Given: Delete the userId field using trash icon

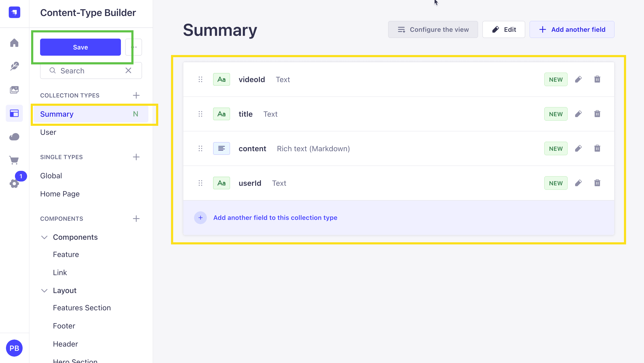Looking at the screenshot, I should pos(597,183).
